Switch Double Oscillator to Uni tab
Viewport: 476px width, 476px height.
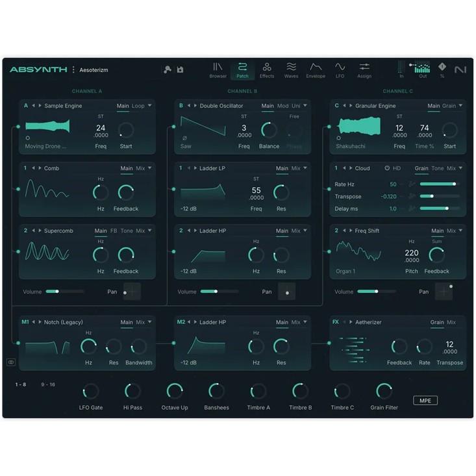[295, 106]
